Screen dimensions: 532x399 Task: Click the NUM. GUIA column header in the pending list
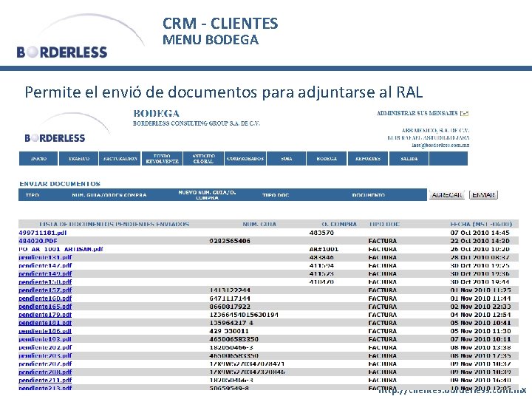[x=259, y=225]
